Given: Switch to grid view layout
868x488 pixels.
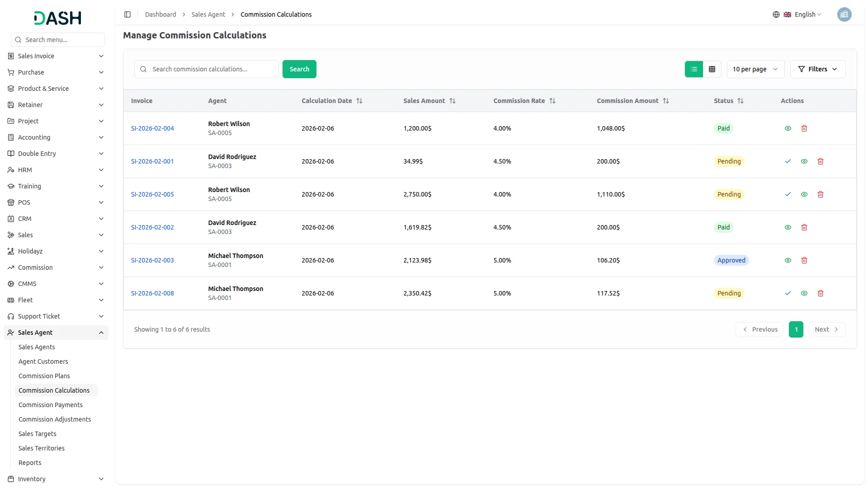Looking at the screenshot, I should pyautogui.click(x=712, y=69).
